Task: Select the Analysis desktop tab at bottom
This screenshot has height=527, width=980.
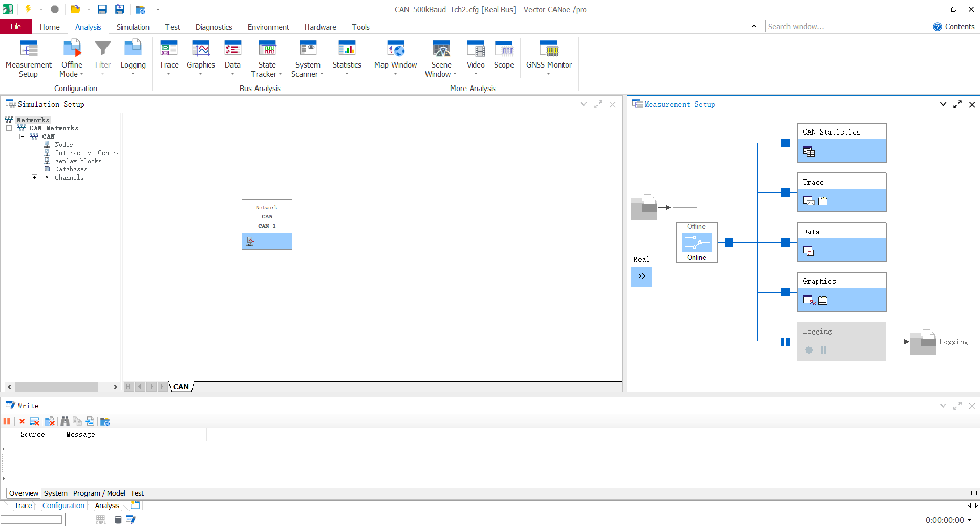Action: [x=107, y=506]
